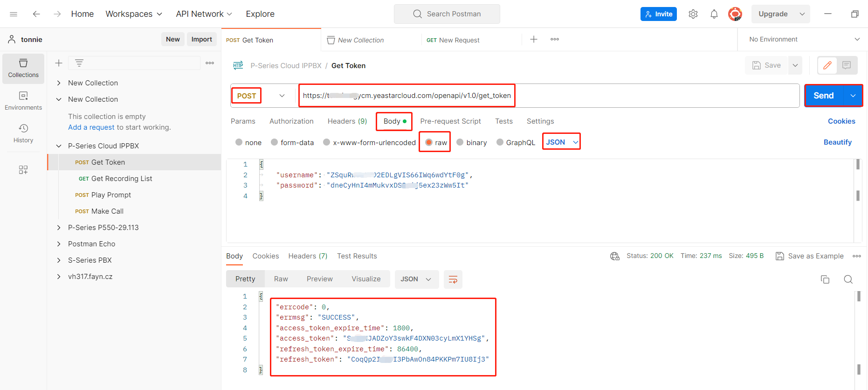This screenshot has height=390, width=868.
Task: Click the Beautify link
Action: pos(838,142)
